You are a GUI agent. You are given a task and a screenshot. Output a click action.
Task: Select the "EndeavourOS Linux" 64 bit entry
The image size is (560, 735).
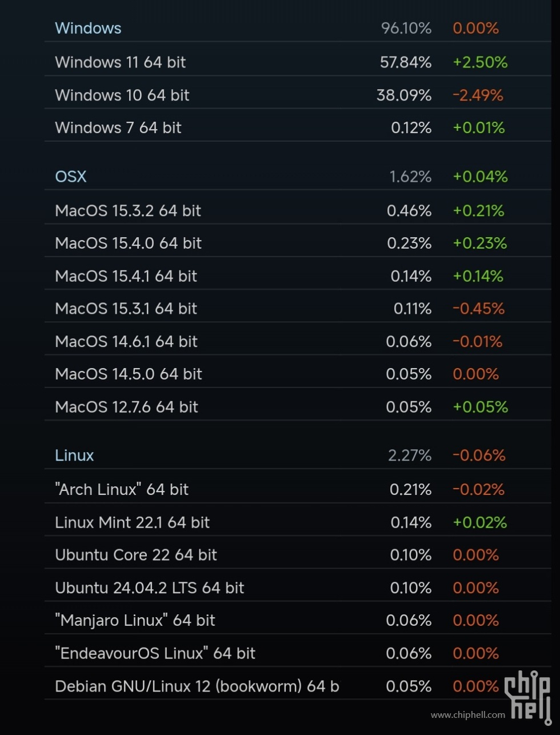click(x=298, y=653)
